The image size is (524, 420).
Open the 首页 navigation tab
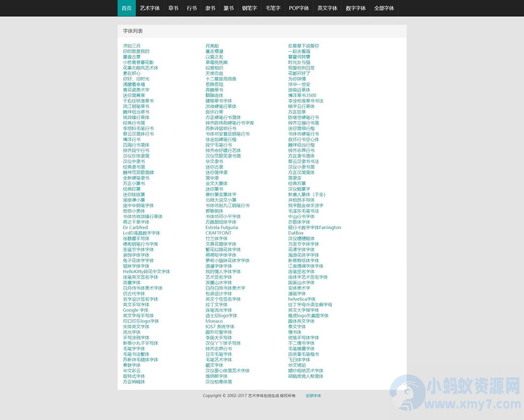tap(126, 8)
